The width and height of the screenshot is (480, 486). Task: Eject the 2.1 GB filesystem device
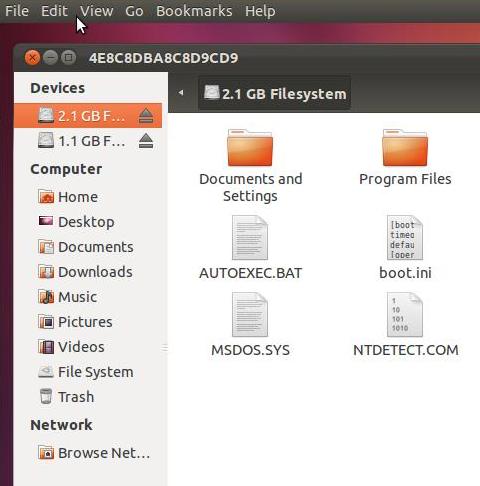pos(146,116)
